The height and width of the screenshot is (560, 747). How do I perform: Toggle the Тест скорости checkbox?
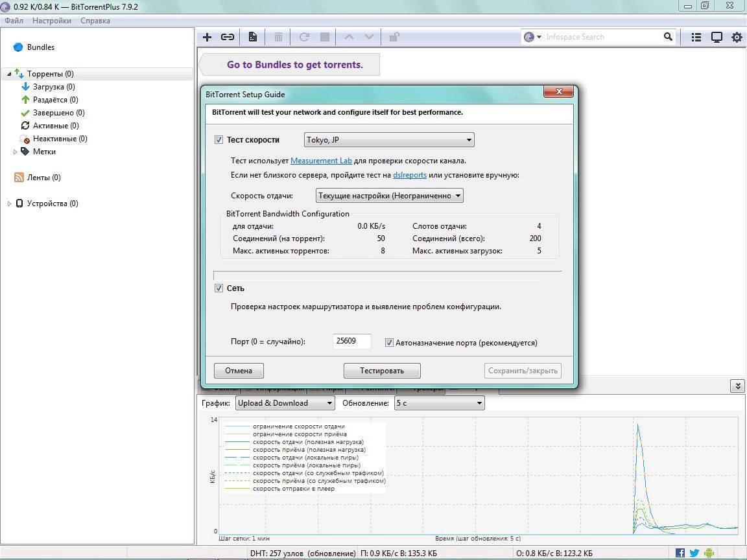(x=219, y=139)
